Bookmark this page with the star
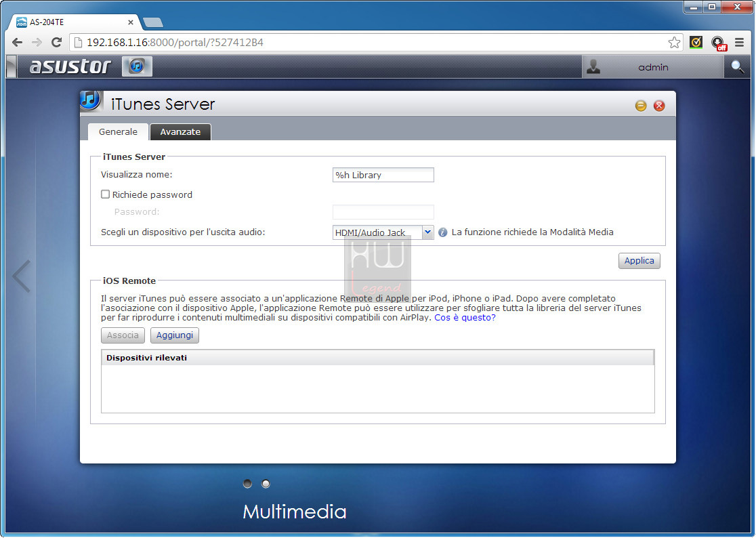This screenshot has width=756, height=538. click(x=674, y=43)
